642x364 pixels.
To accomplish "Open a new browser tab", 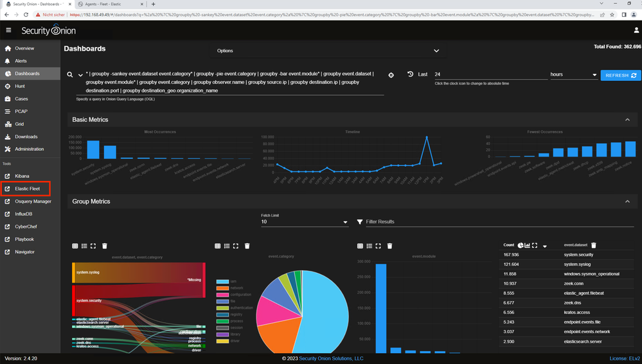I will (x=153, y=4).
